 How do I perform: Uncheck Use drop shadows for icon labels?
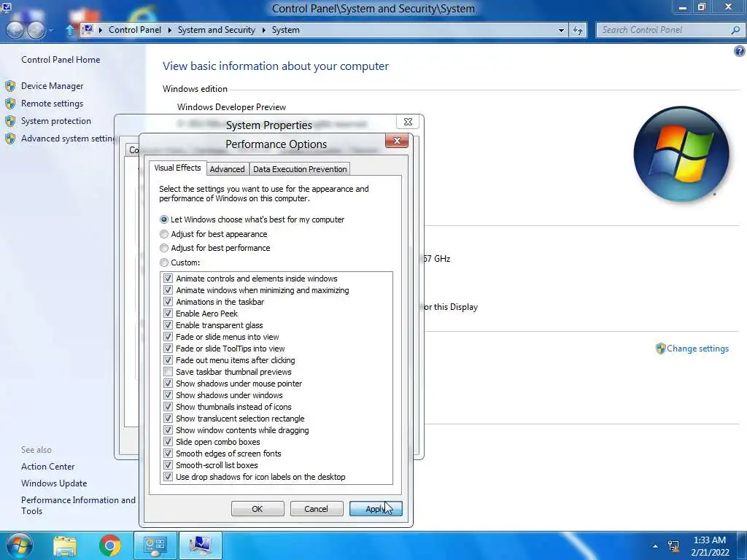click(x=168, y=477)
